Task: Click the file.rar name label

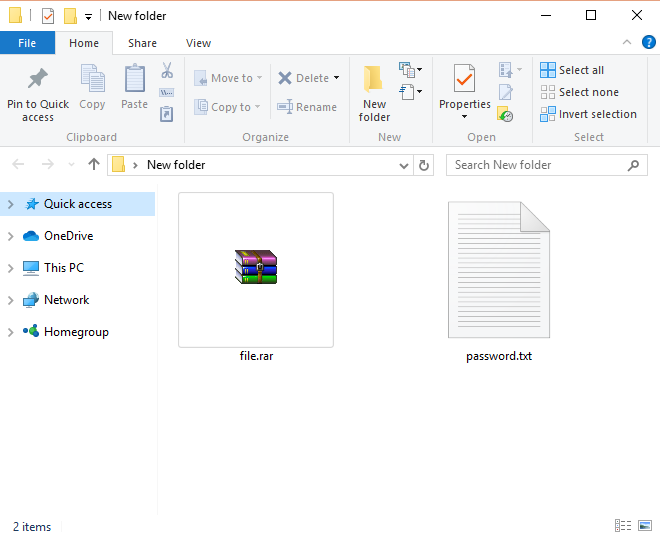Action: click(x=256, y=356)
